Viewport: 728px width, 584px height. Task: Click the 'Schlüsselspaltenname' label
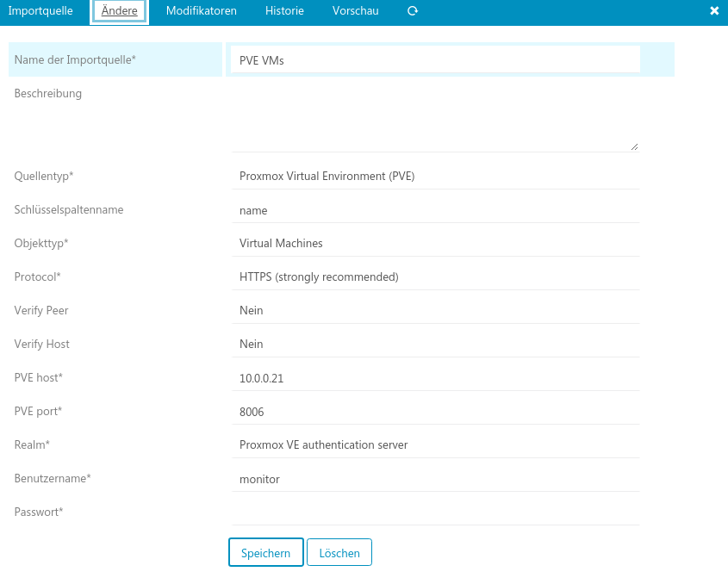69,210
